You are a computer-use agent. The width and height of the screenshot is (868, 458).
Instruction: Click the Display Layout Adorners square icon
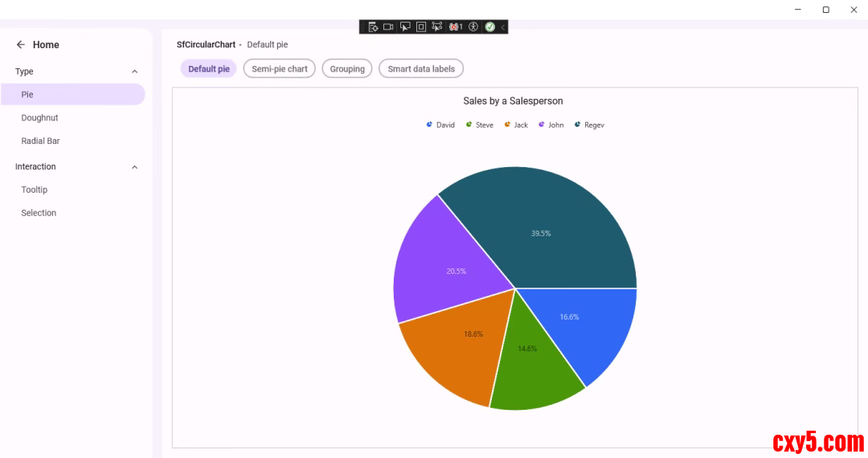[x=421, y=27]
